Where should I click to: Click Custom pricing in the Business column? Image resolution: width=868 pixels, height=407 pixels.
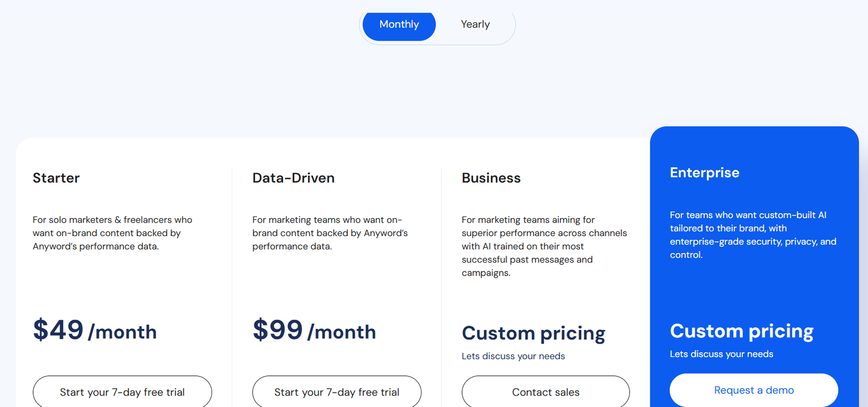tap(533, 333)
